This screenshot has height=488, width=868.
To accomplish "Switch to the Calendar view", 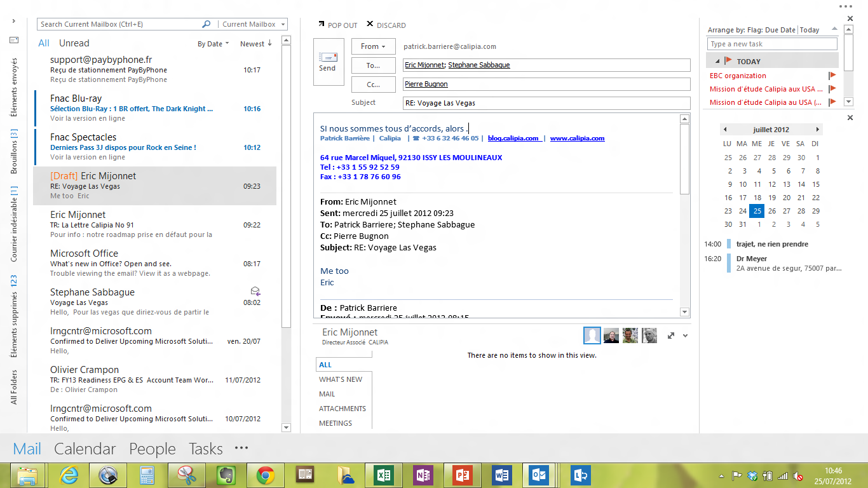I will [x=85, y=449].
